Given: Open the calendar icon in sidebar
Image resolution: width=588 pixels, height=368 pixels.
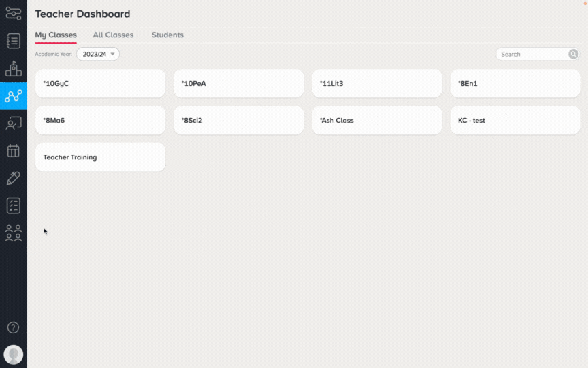Looking at the screenshot, I should pos(14,151).
